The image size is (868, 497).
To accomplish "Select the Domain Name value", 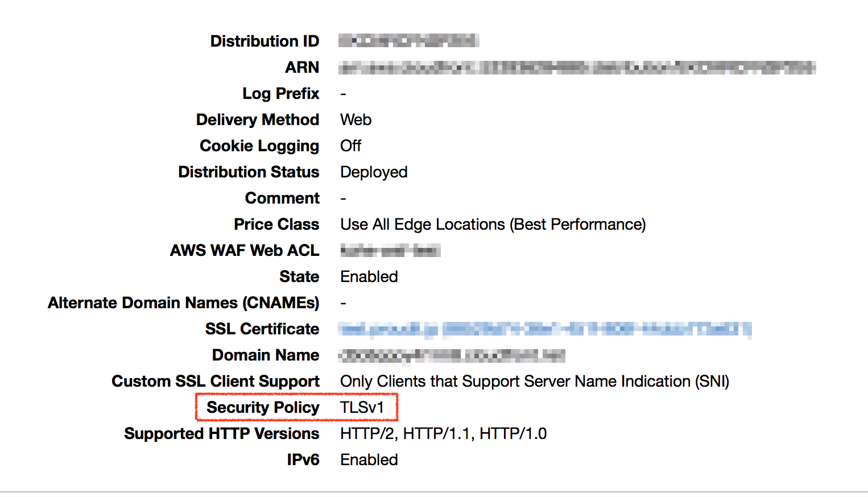I will pos(451,355).
